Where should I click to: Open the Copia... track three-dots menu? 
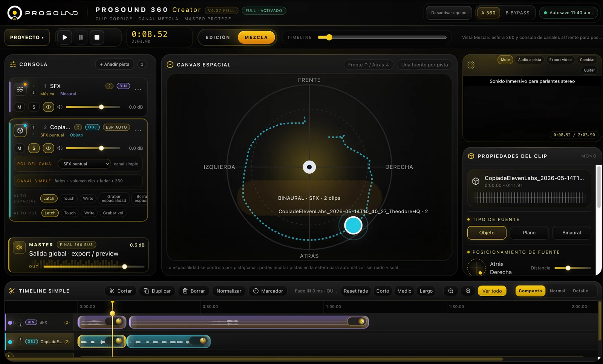coord(138,130)
